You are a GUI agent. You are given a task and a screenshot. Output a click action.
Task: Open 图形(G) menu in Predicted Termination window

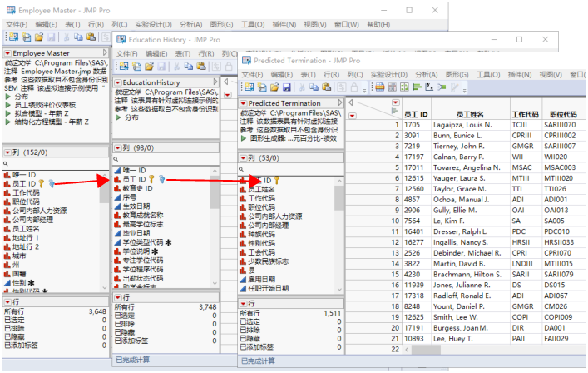coord(457,75)
